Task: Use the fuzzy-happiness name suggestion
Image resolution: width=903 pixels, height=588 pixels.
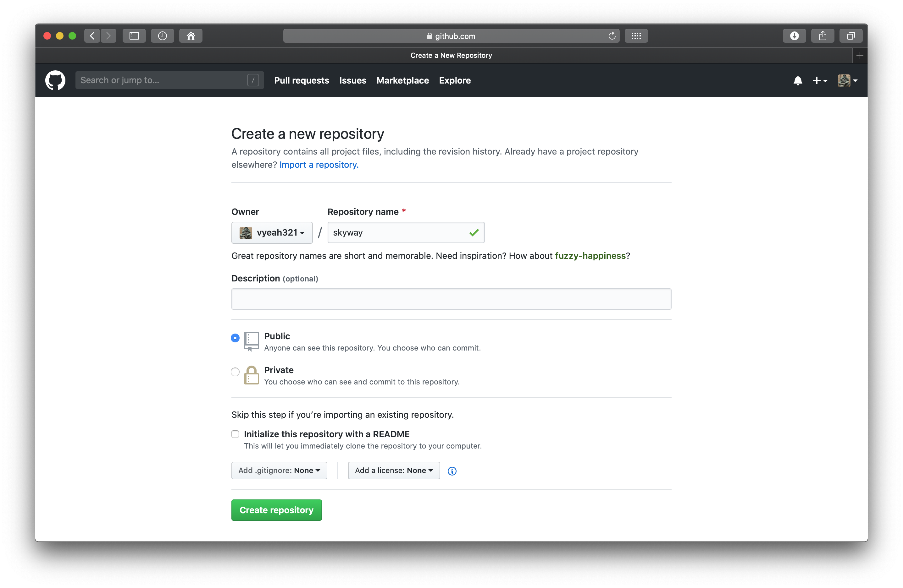Action: point(590,256)
